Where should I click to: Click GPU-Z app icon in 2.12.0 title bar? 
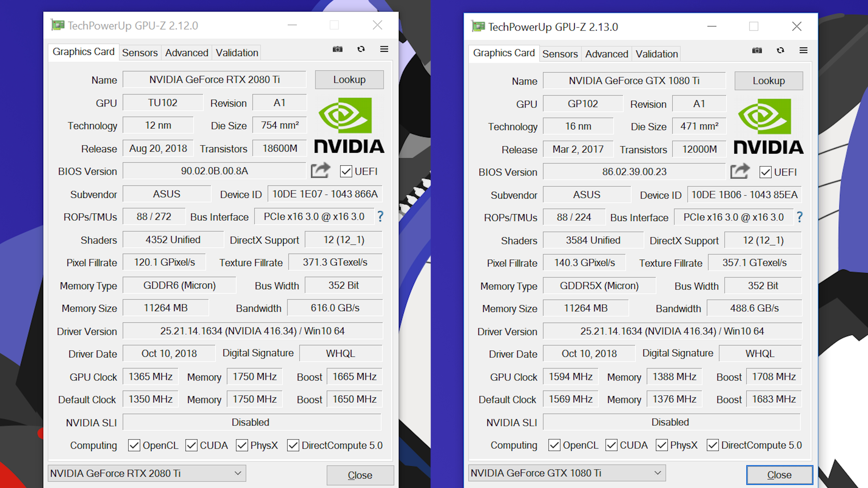click(x=57, y=25)
